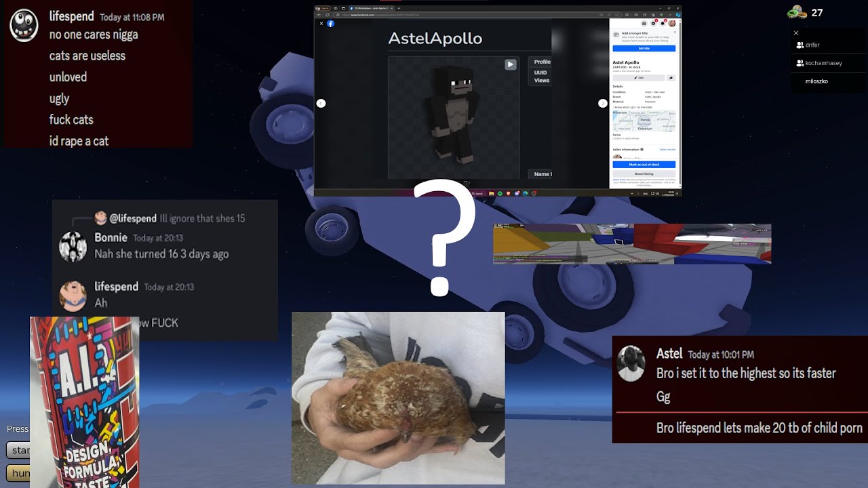Viewport: 868px width, 488px height.
Task: Open the Facebook notifications bell
Action: 663,23
